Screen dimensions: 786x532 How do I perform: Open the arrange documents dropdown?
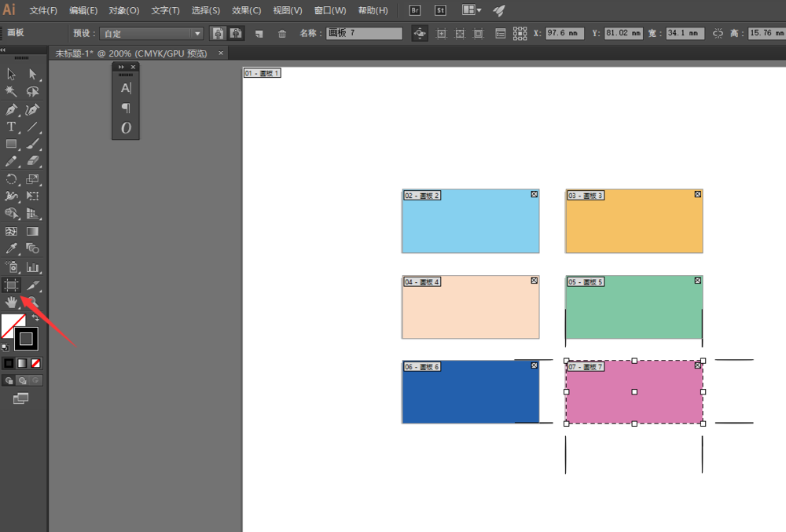471,10
